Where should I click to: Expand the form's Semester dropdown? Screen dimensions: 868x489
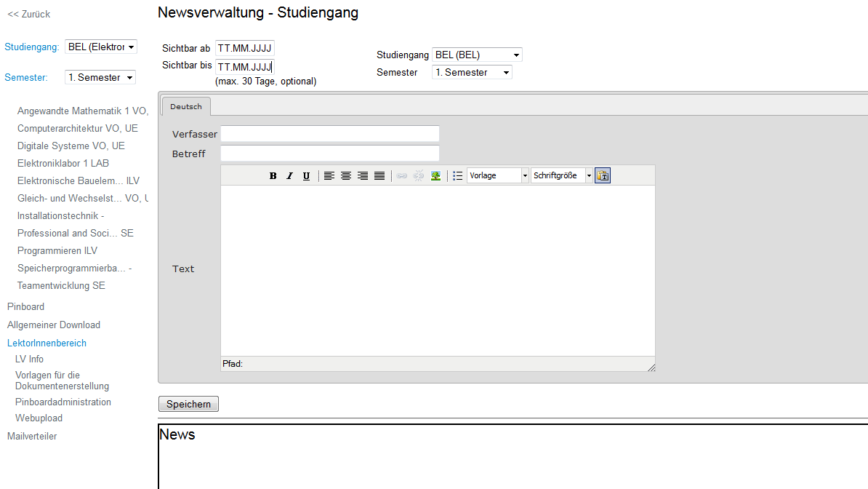point(472,73)
